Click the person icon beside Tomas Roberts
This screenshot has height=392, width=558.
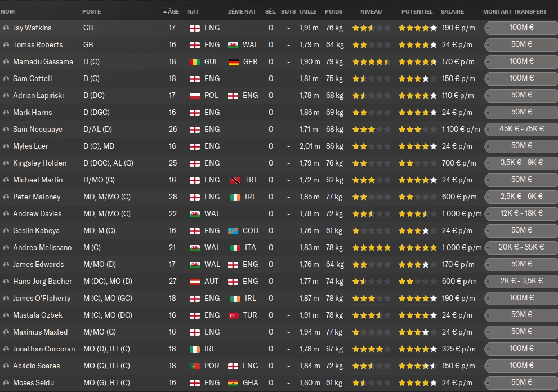click(6, 45)
